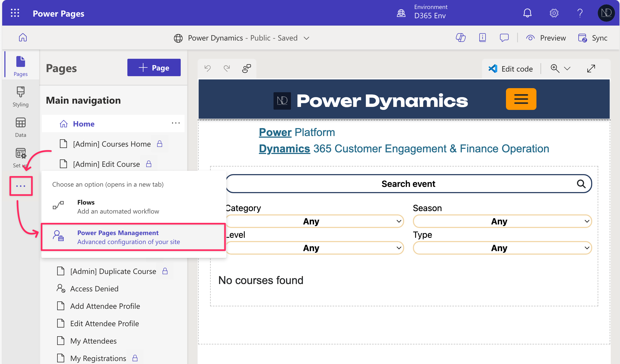Click the Copilot icon in command bar
The width and height of the screenshot is (620, 364).
pyautogui.click(x=461, y=38)
